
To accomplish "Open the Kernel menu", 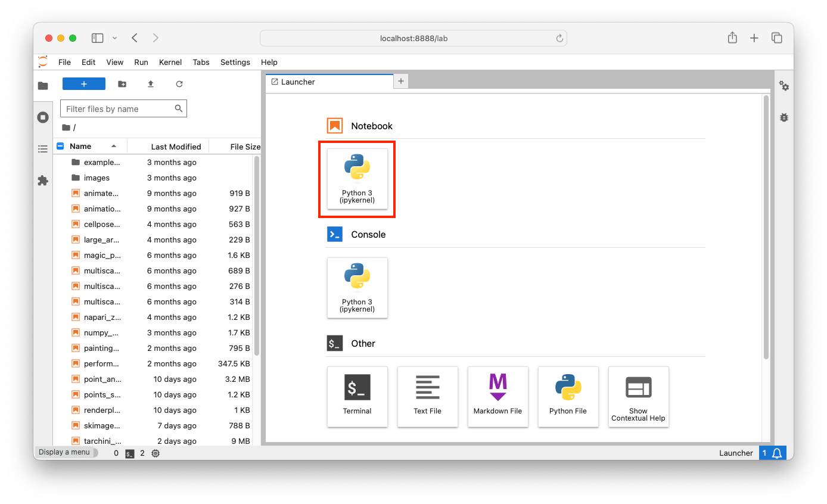I will click(x=170, y=62).
